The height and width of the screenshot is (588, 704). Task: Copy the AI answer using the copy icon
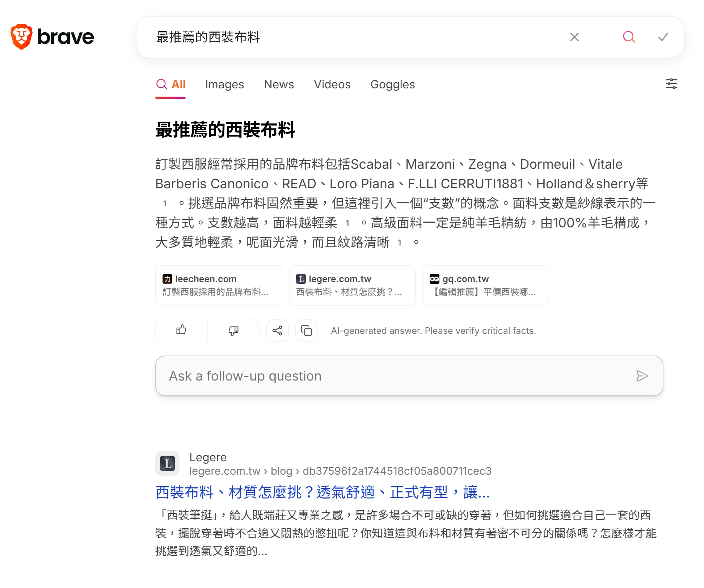[x=307, y=331]
